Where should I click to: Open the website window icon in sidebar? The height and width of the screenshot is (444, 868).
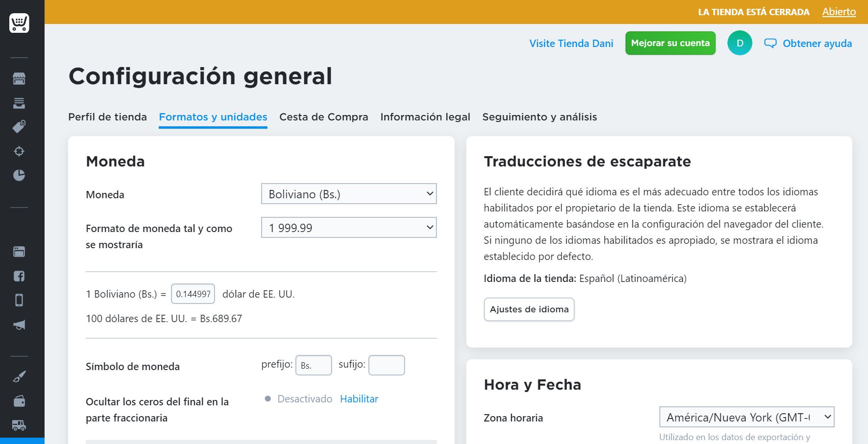[19, 252]
